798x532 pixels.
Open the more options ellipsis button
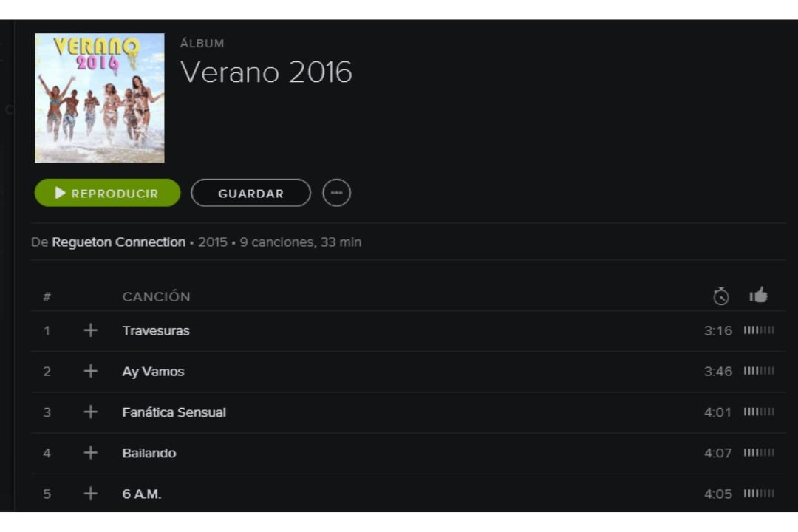tap(336, 193)
